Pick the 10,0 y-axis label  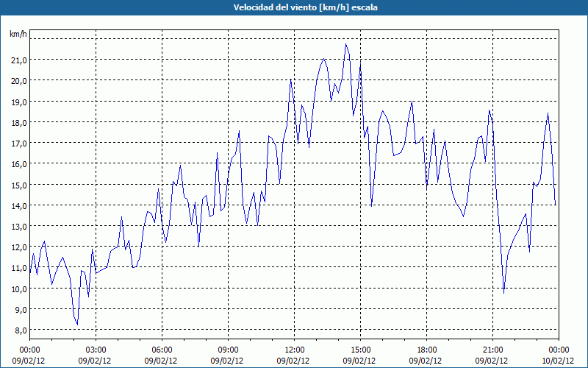(x=18, y=289)
